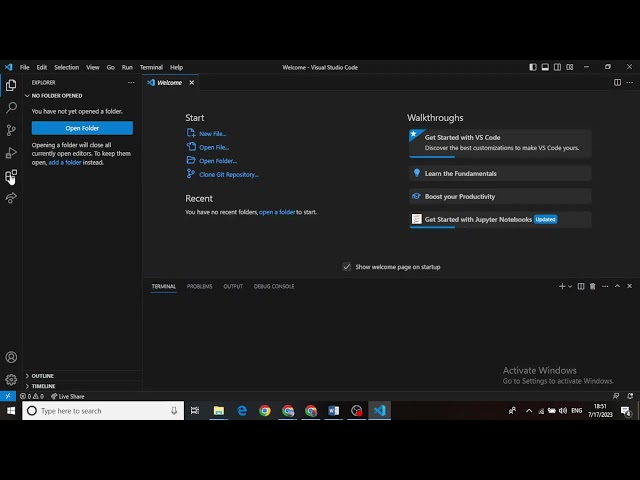Viewport: 640px width, 480px height.
Task: Open Task View in the taskbar
Action: click(195, 411)
